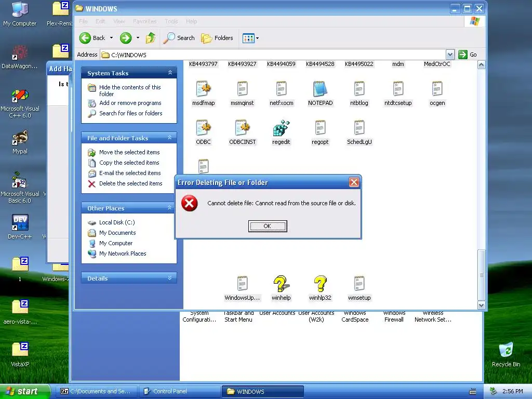Expand the address bar dropdown
The height and width of the screenshot is (399, 532).
click(450, 55)
